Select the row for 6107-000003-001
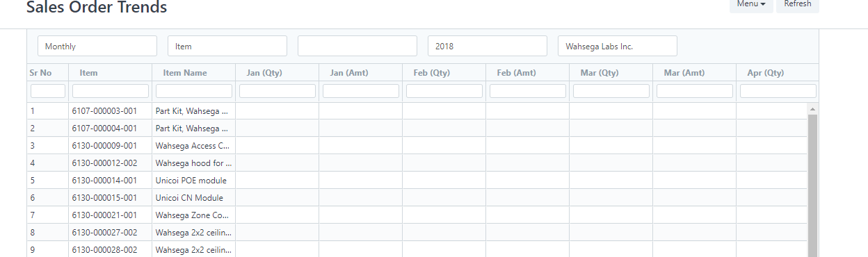The image size is (868, 257). 417,110
